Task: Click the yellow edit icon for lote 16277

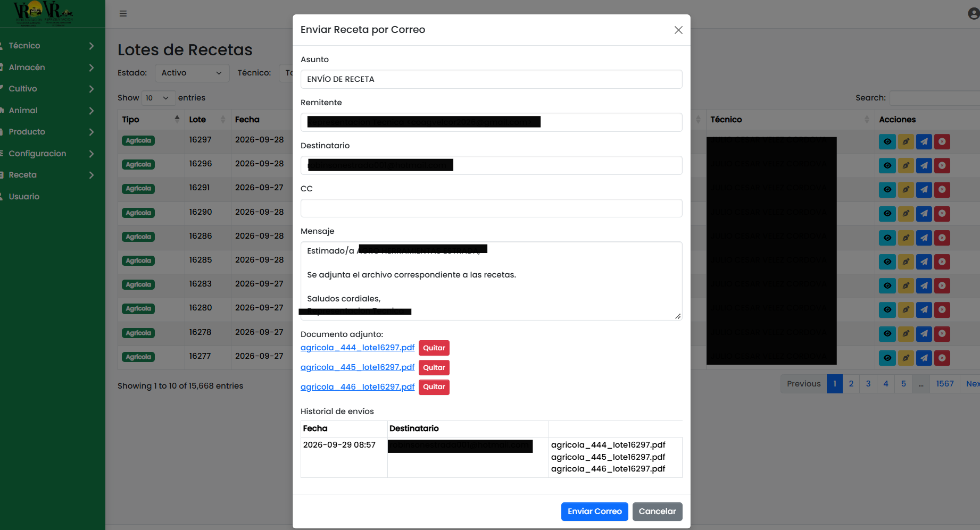Action: coord(906,358)
